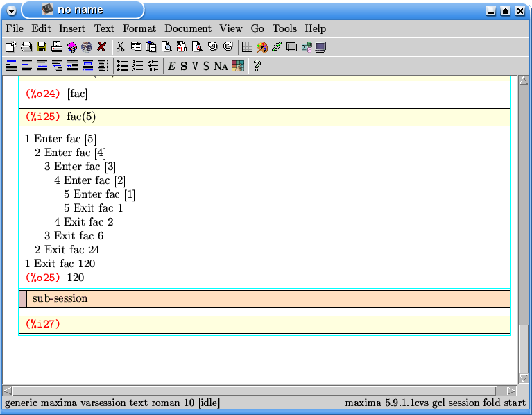The height and width of the screenshot is (415, 532).
Task: Open help via question mark icon
Action: (x=257, y=66)
